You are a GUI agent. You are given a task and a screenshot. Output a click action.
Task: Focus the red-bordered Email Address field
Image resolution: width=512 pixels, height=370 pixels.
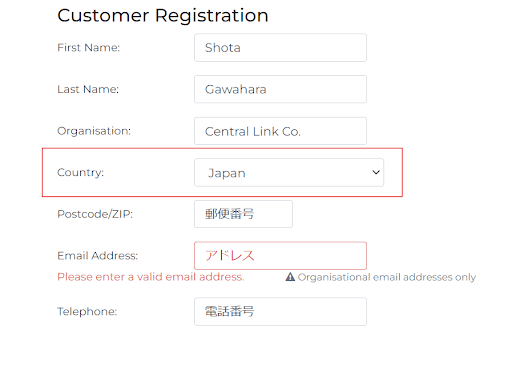(280, 256)
